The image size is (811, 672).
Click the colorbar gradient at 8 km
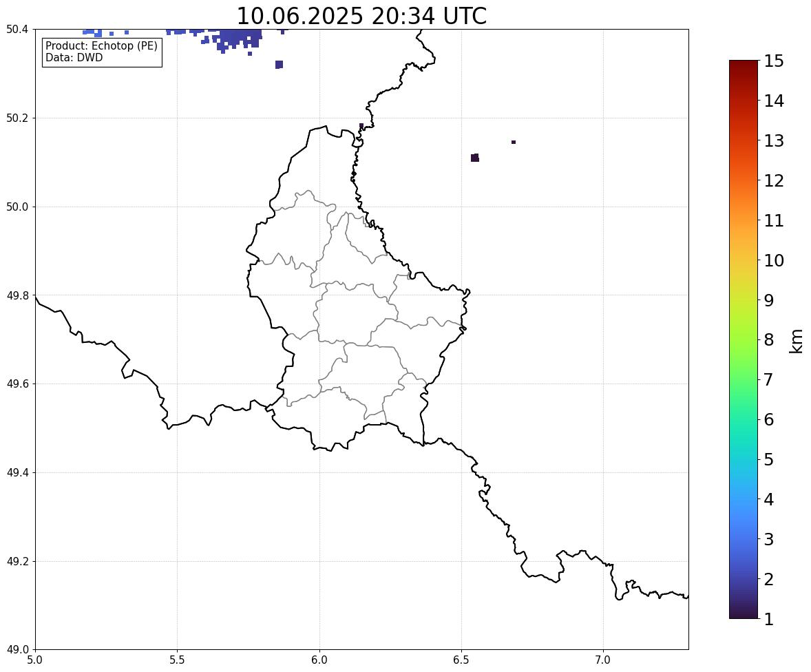pos(744,340)
